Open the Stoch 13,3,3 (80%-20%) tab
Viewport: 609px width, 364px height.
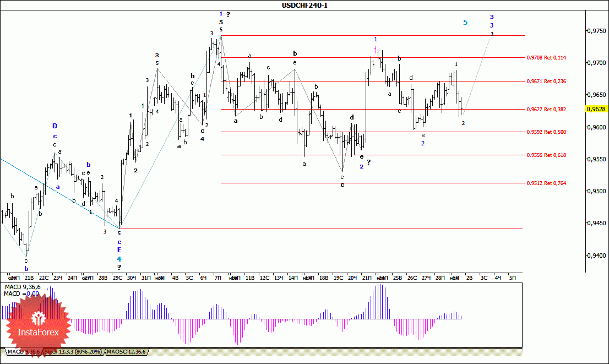click(x=73, y=352)
